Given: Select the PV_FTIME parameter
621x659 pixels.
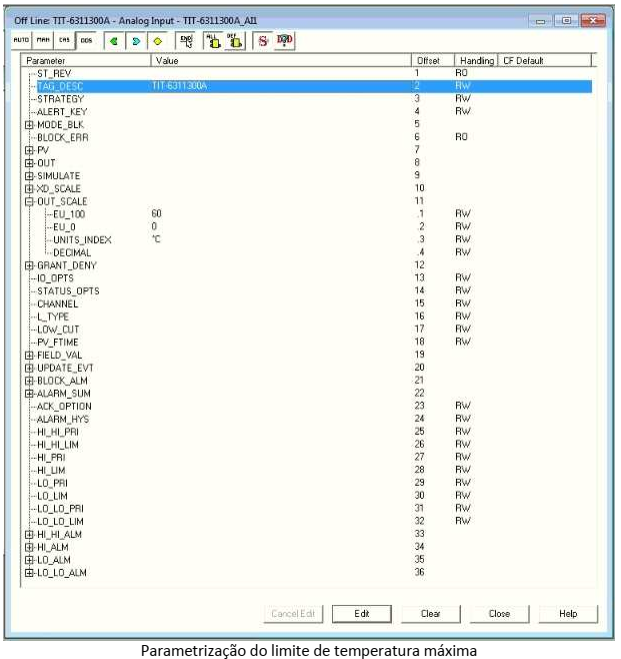Looking at the screenshot, I should click(58, 343).
